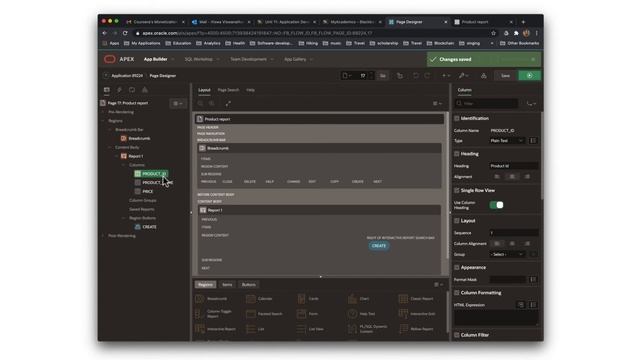Click the Go button next to page number
640x360 pixels.
point(383,76)
